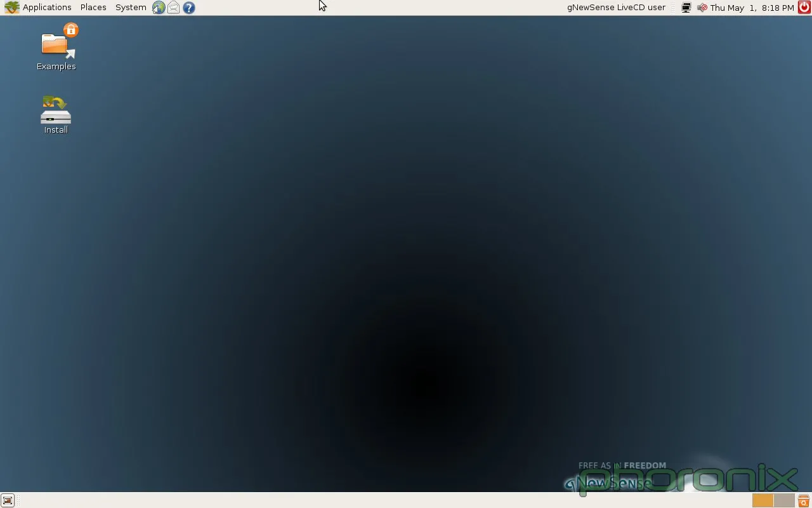Open the gNewSense LiveCD user switcher
The image size is (812, 508).
[616, 8]
